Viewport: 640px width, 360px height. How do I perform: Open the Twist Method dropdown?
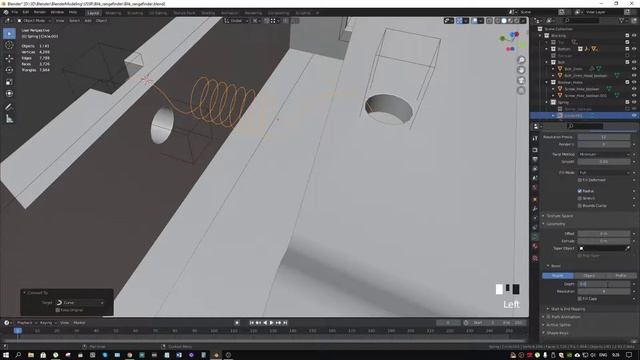click(x=604, y=154)
